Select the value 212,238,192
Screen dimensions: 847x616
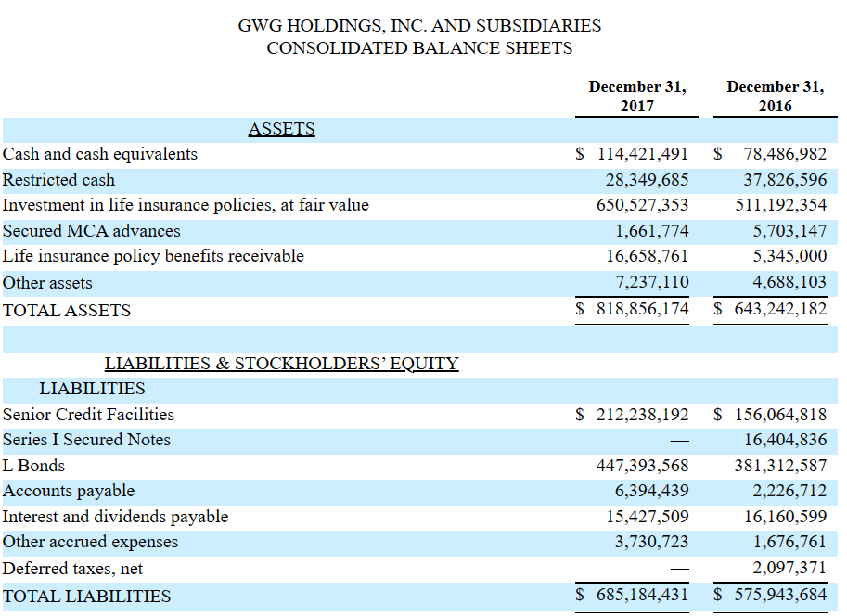643,415
